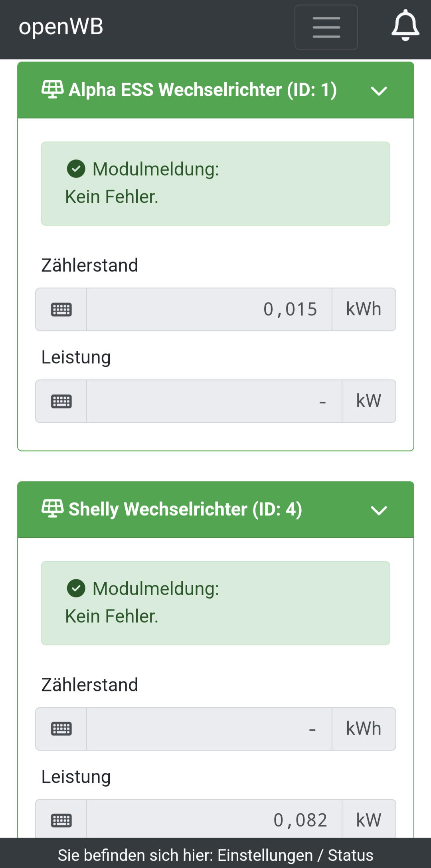Open the hamburger navigation menu
The height and width of the screenshot is (868, 431).
click(x=326, y=27)
